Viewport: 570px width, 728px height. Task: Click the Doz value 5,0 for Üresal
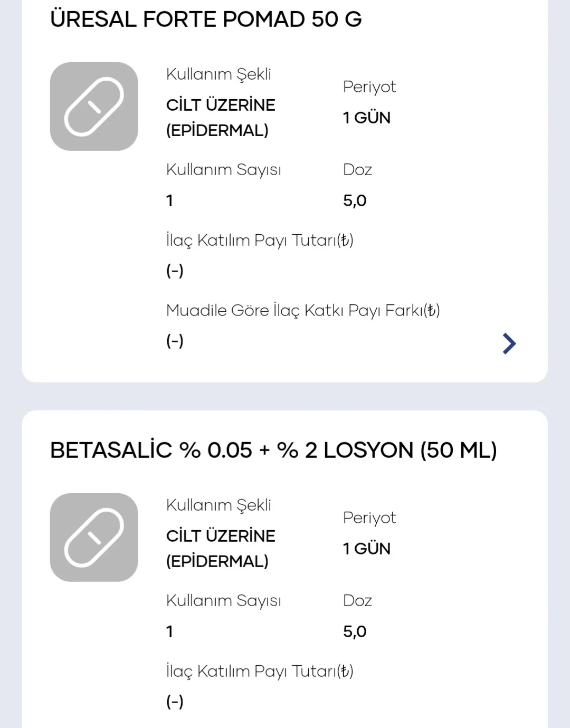[x=355, y=200]
